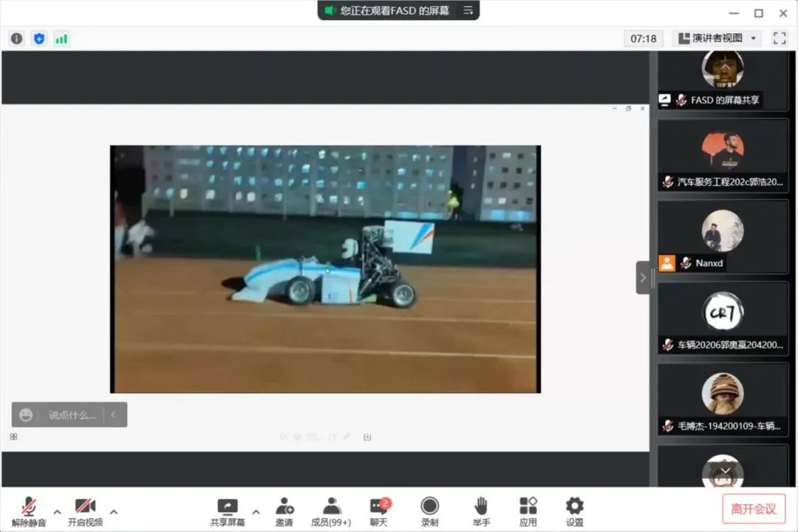Click the meeting info icon

point(16,38)
